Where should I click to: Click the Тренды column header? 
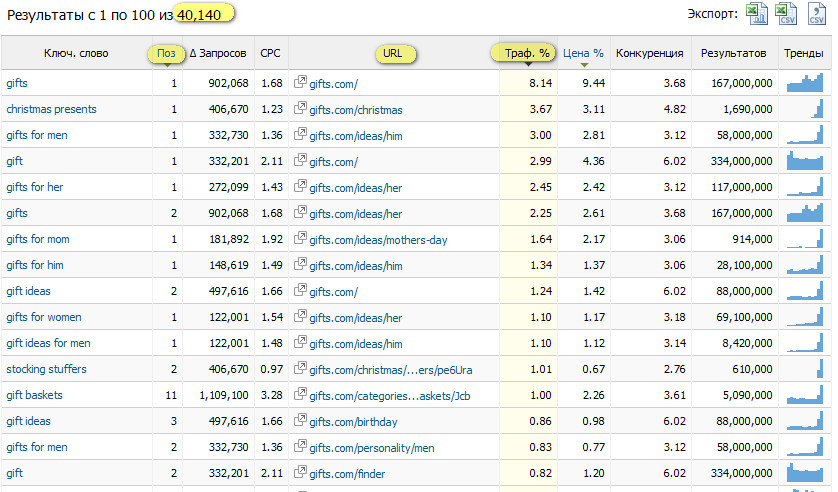click(x=803, y=53)
